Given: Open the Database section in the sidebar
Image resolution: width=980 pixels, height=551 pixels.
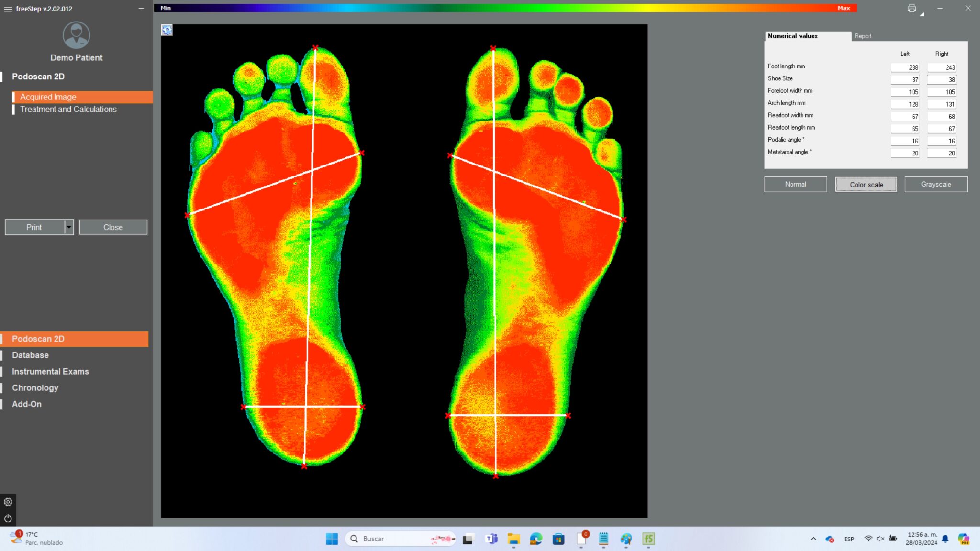Looking at the screenshot, I should 30,355.
